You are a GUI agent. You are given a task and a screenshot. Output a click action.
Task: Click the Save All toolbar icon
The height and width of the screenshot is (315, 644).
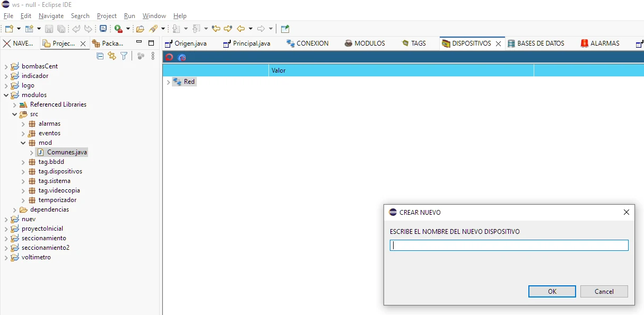click(61, 29)
